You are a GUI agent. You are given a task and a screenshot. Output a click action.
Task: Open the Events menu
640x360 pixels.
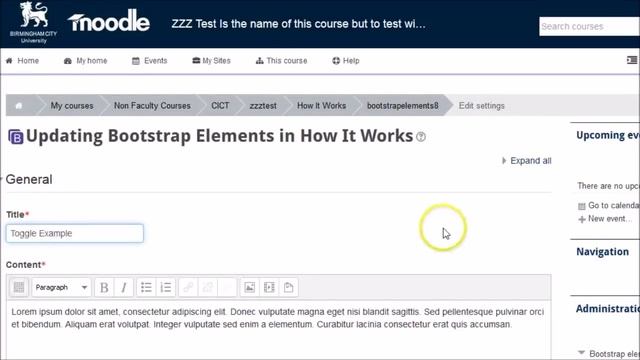pos(150,61)
